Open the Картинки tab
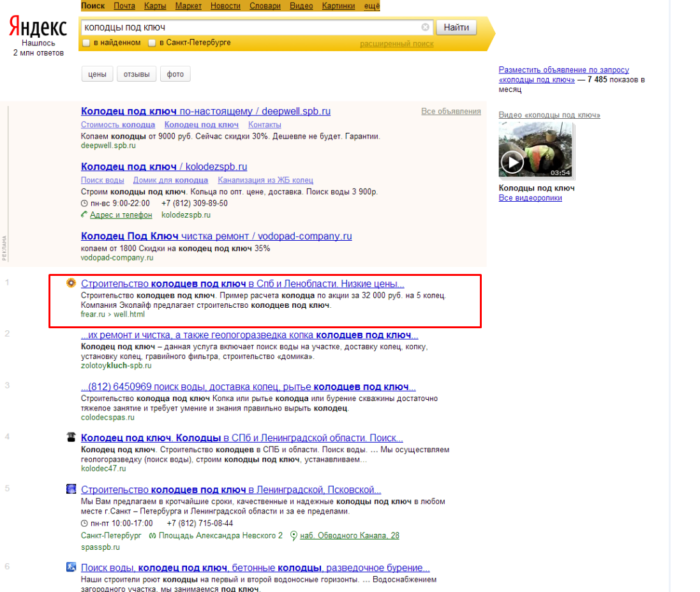 (338, 6)
